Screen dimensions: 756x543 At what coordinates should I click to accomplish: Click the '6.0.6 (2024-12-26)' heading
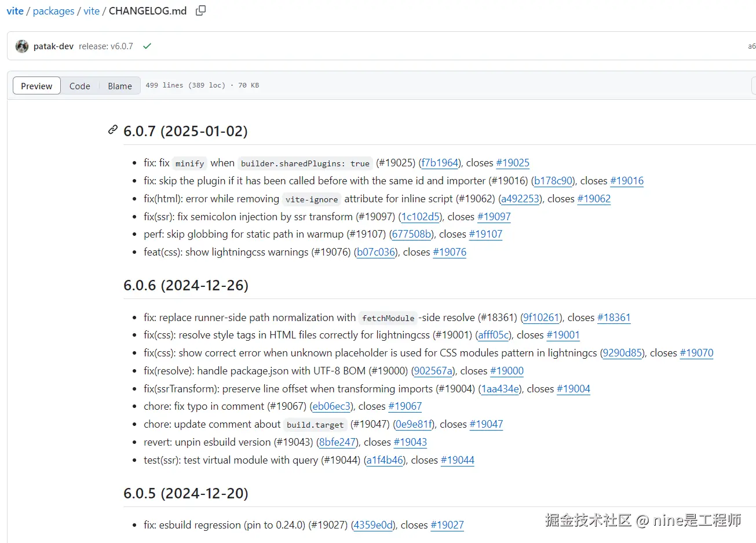point(186,285)
